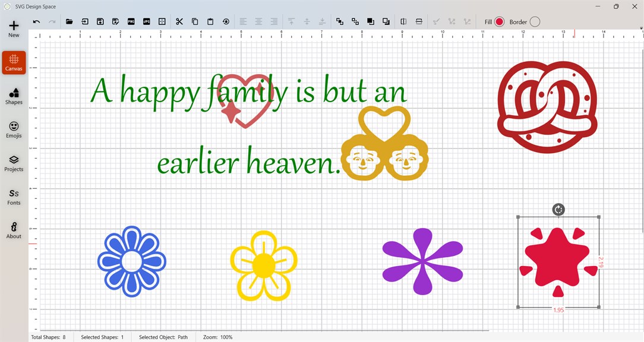This screenshot has height=342, width=644.
Task: Open the Projects panel
Action: point(14,163)
